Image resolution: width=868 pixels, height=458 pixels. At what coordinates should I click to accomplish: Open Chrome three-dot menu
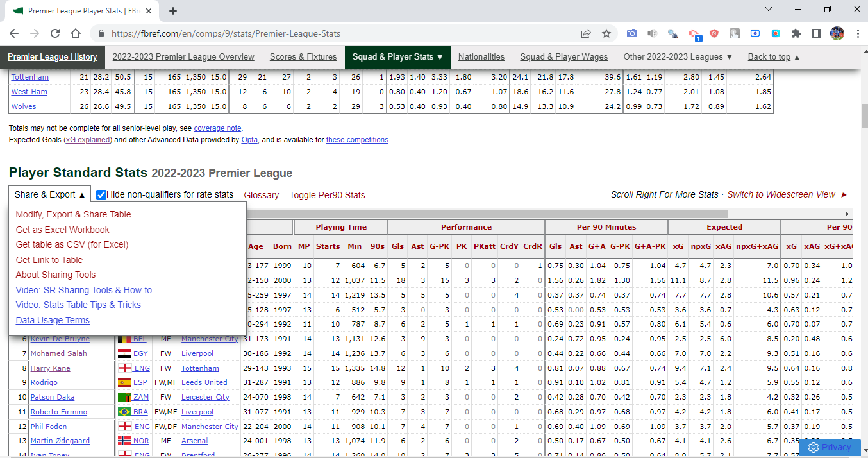(x=858, y=33)
